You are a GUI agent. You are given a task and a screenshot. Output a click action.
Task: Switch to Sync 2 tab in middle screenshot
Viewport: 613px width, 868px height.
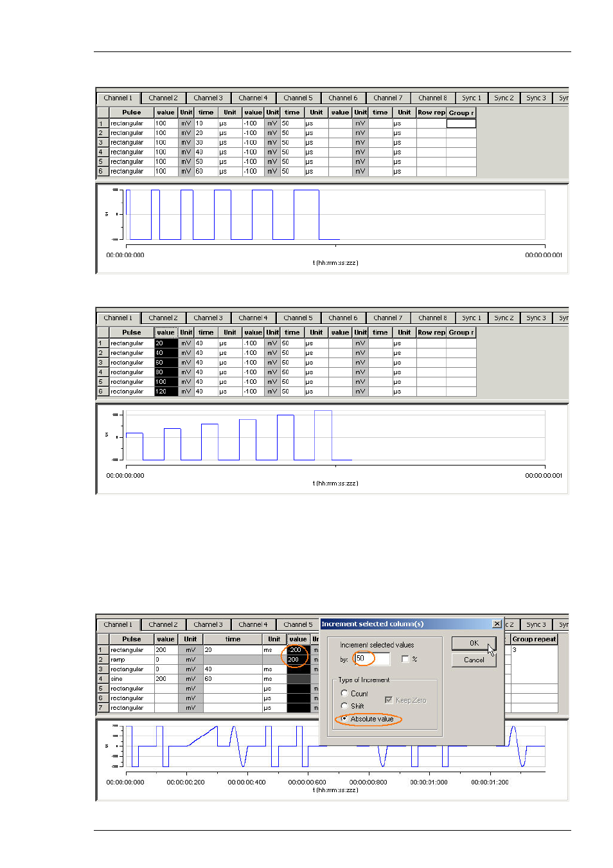[x=504, y=318]
